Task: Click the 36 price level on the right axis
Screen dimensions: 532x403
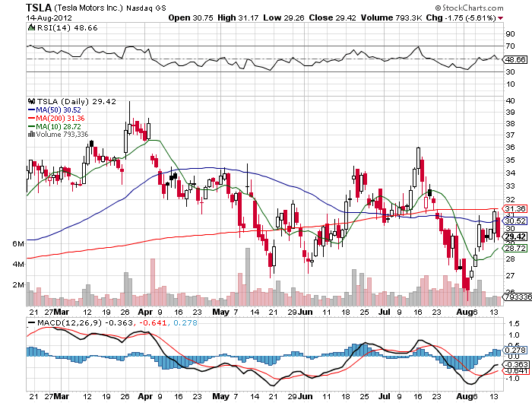Action: pos(510,147)
